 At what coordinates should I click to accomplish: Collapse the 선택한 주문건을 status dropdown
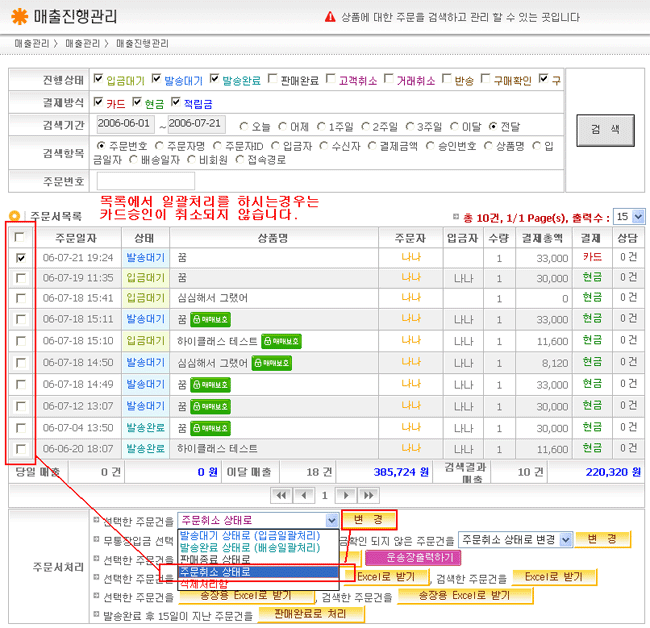tap(332, 520)
